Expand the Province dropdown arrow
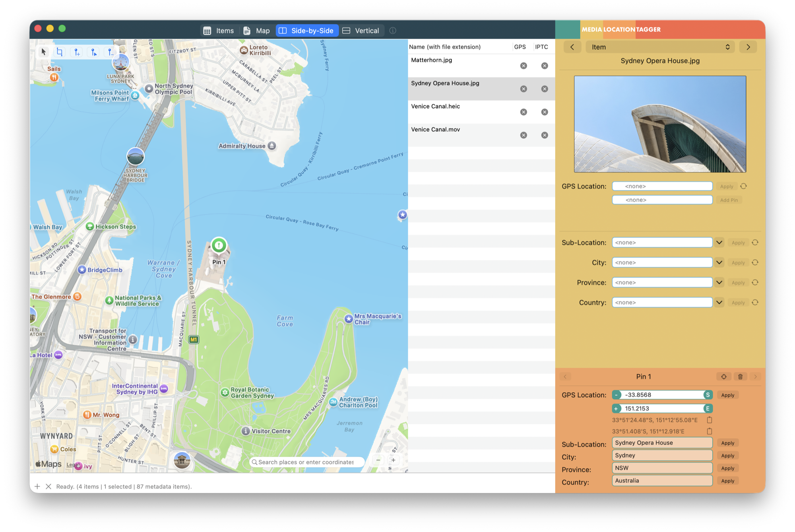The height and width of the screenshot is (532, 795). pyautogui.click(x=719, y=282)
